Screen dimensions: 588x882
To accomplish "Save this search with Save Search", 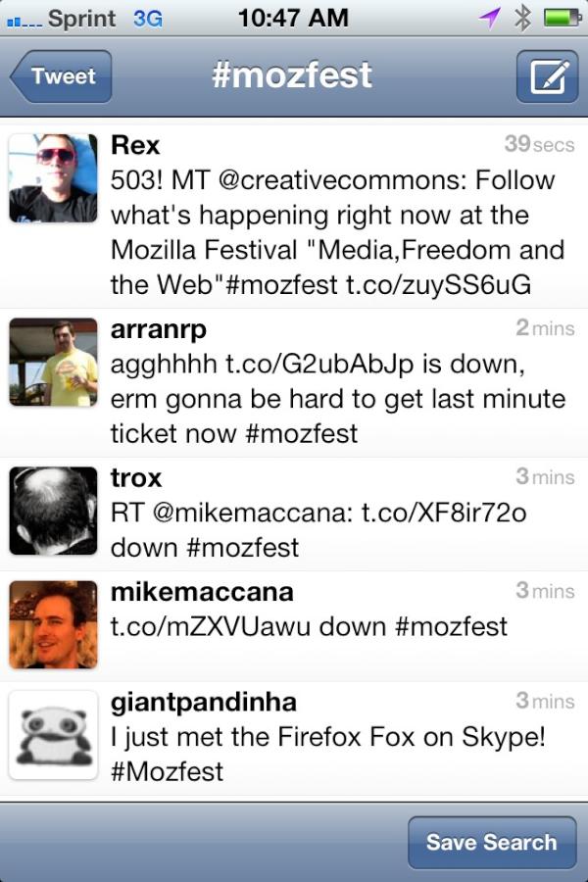I will pyautogui.click(x=492, y=842).
